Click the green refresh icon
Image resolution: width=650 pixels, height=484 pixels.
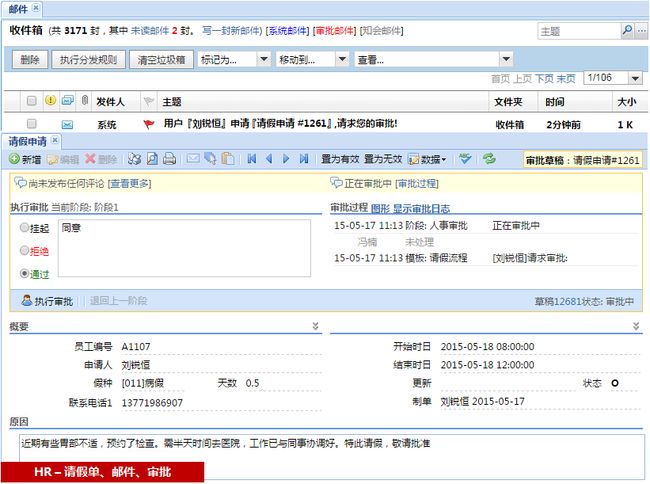point(489,159)
